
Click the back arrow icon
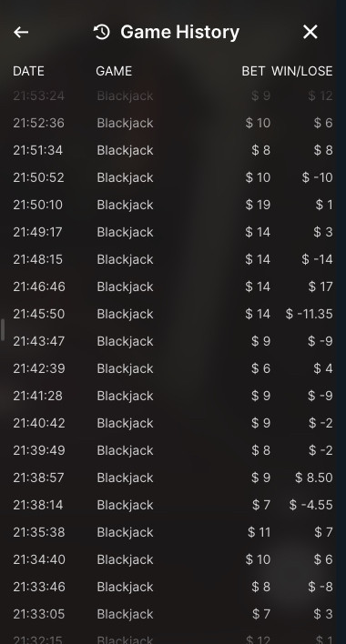(x=21, y=32)
